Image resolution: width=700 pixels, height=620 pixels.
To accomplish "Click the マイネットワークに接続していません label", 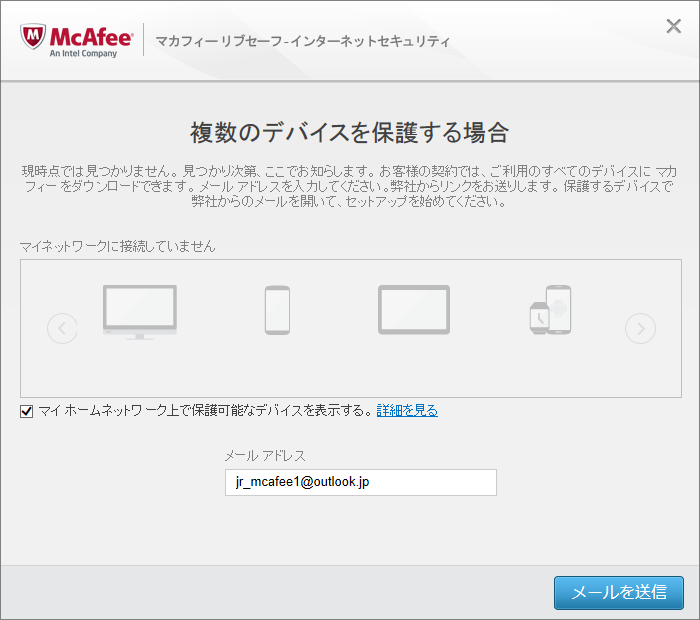I will (118, 246).
